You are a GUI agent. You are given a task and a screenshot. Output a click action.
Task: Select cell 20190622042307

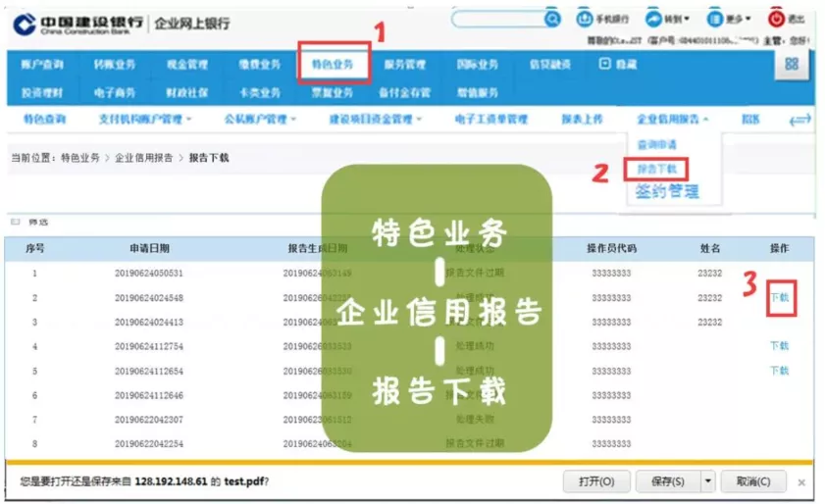(149, 420)
